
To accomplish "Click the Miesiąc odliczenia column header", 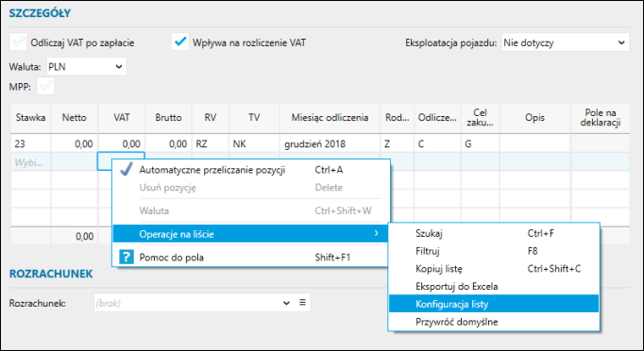I will point(330,118).
